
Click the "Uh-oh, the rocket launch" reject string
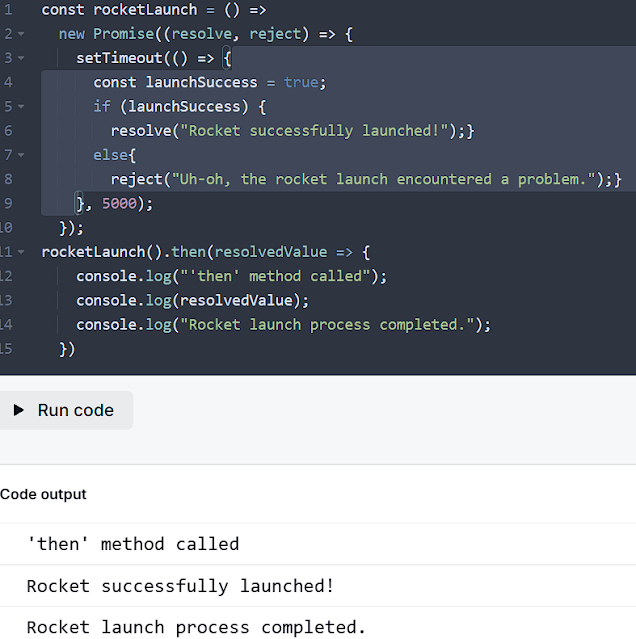(383, 179)
